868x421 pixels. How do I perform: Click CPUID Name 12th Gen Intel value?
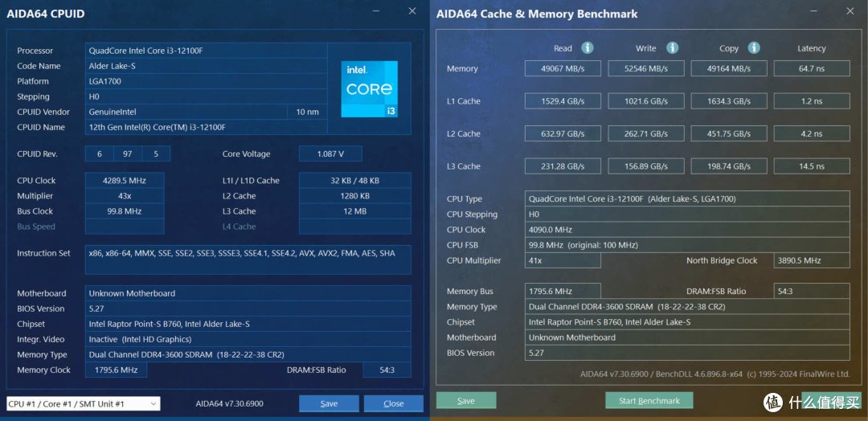206,127
